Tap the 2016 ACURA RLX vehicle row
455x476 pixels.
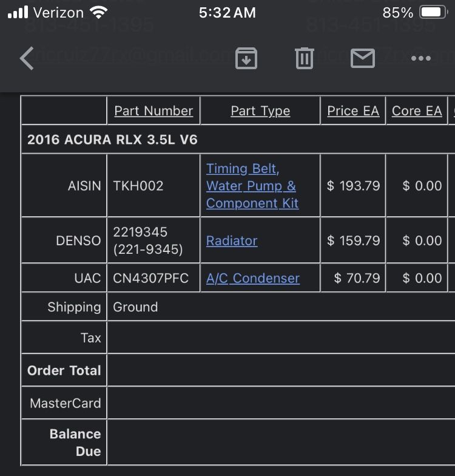pos(238,140)
